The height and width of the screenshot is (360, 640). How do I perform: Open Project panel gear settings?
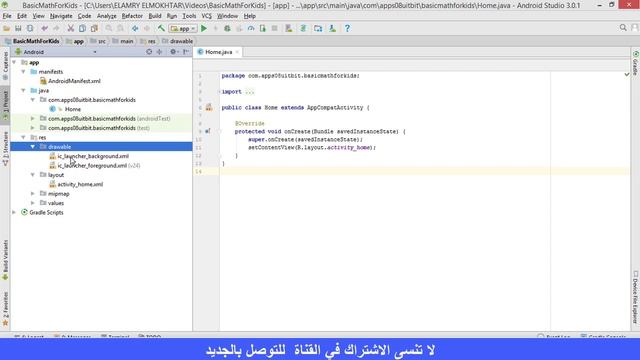(x=174, y=52)
